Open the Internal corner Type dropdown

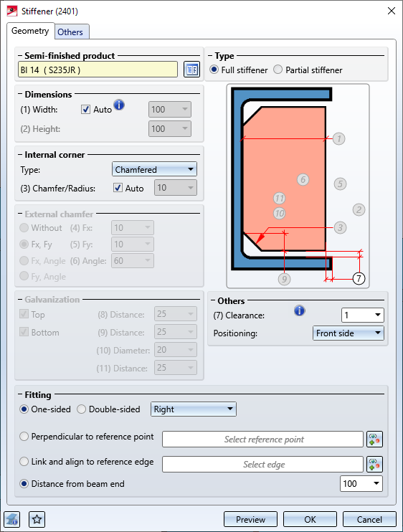point(154,169)
